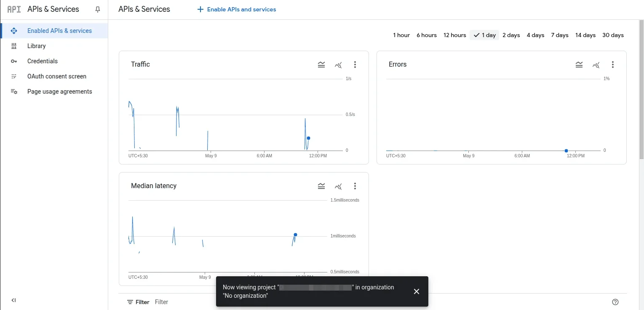644x310 pixels.
Task: Open Page usage agreements from sidebar
Action: point(60,91)
